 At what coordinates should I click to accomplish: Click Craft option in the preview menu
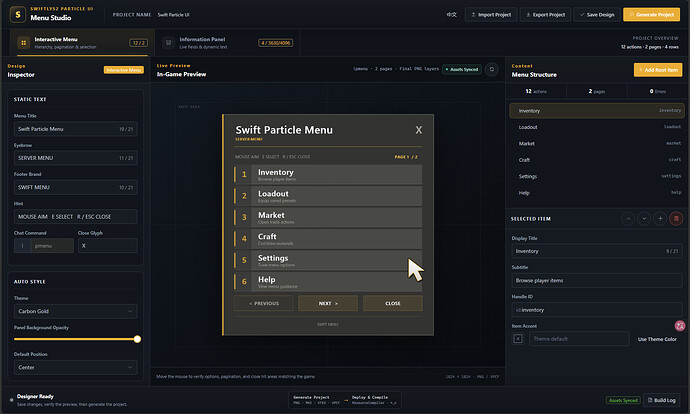pos(328,238)
